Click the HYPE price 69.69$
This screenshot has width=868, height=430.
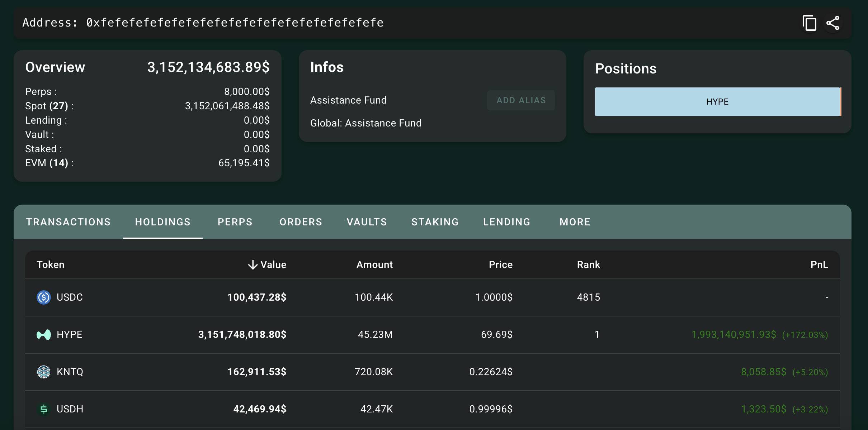point(497,335)
